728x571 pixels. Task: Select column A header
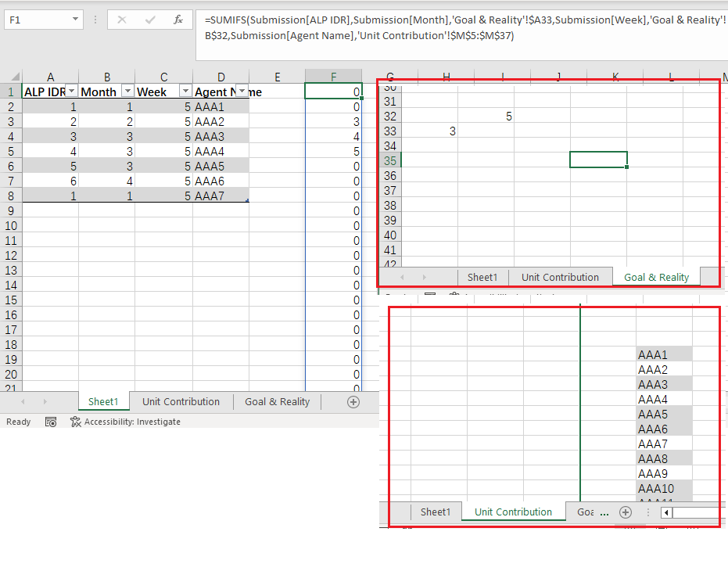coord(50,77)
